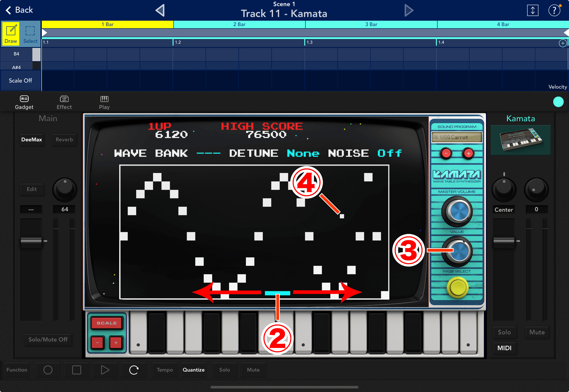Open the Tempo setting
Viewport: 569px width, 392px height.
pyautogui.click(x=165, y=370)
